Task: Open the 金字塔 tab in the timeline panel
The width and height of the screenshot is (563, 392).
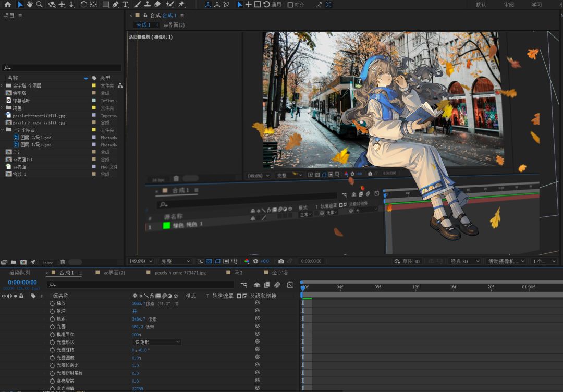Action: [x=279, y=273]
